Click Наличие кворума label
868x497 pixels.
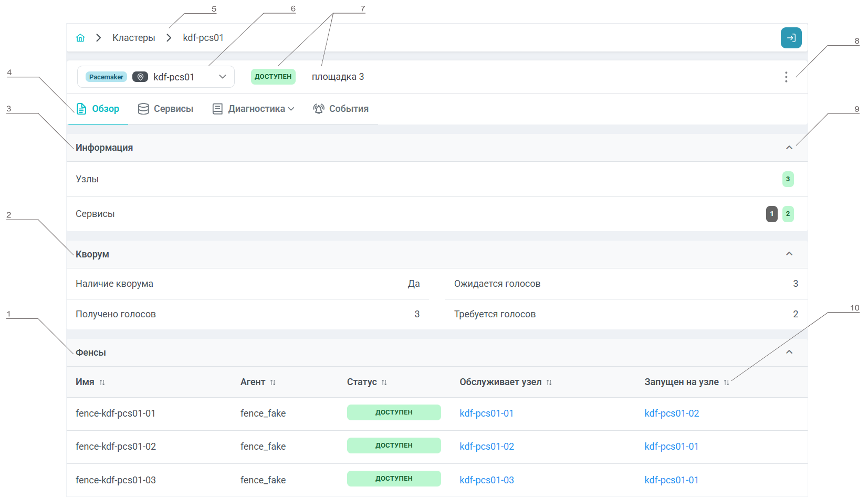click(x=114, y=284)
